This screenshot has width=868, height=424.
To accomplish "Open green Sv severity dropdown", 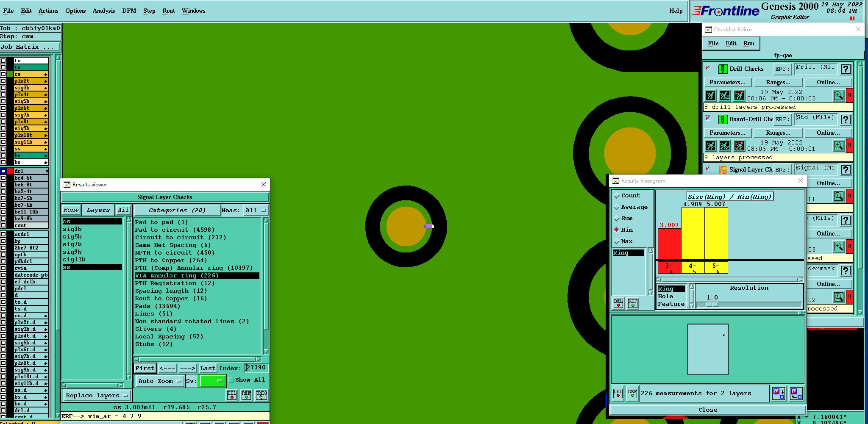I will tap(212, 381).
